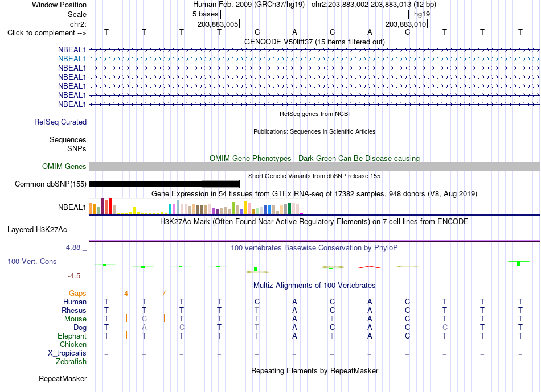Select the Elephant species label
Screen dimensions: 541x392
72,336
